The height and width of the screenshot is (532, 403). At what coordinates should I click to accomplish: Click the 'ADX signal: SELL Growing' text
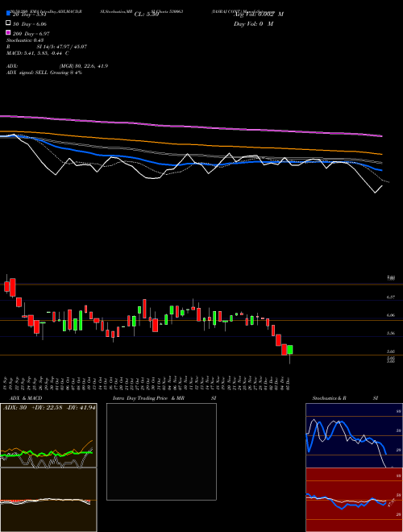pyautogui.click(x=37, y=73)
